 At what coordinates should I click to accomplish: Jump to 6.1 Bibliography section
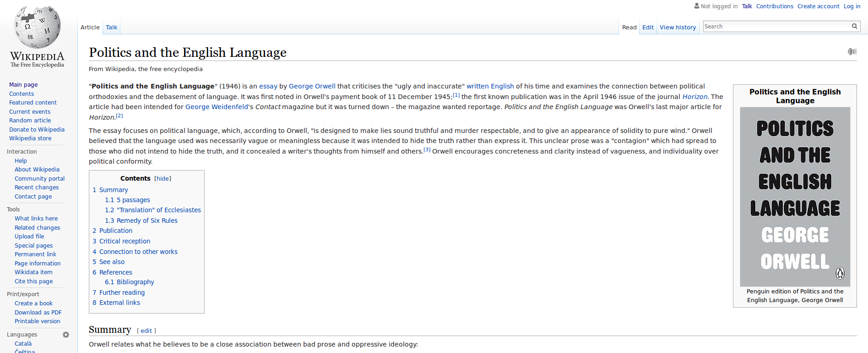point(130,282)
